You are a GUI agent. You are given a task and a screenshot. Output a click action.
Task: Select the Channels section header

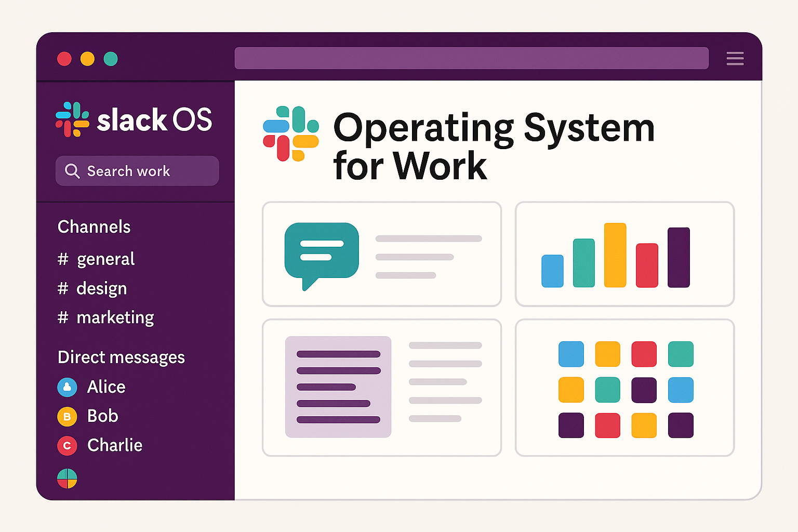point(94,227)
